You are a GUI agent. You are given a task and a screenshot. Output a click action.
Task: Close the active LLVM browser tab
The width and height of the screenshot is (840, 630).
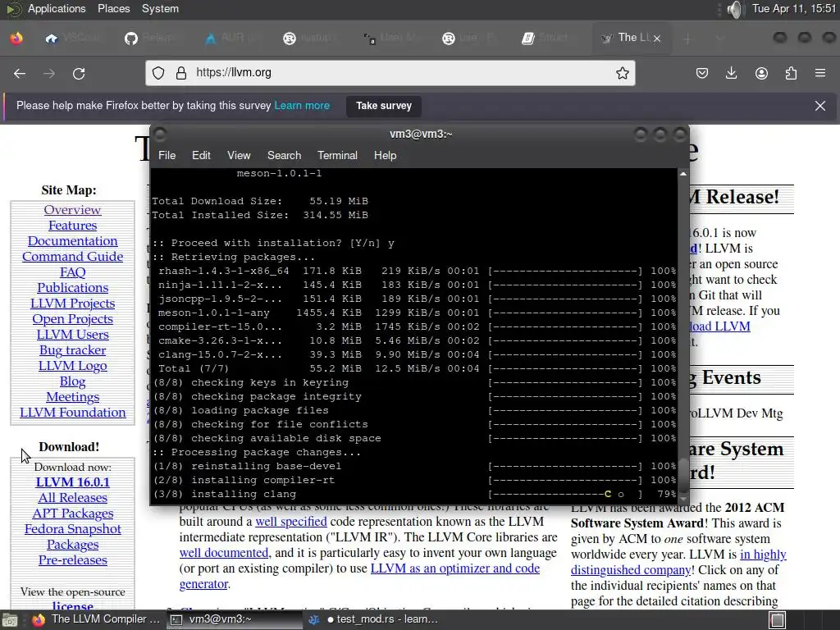pyautogui.click(x=657, y=38)
